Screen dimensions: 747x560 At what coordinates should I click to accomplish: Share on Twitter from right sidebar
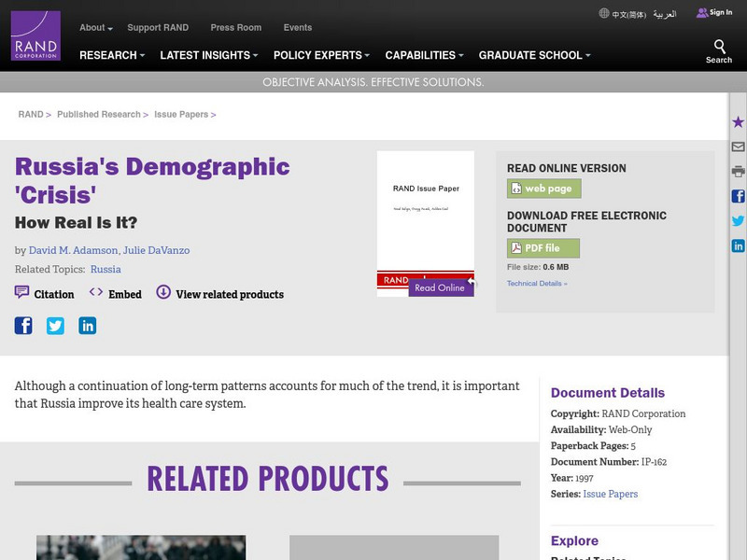point(738,221)
